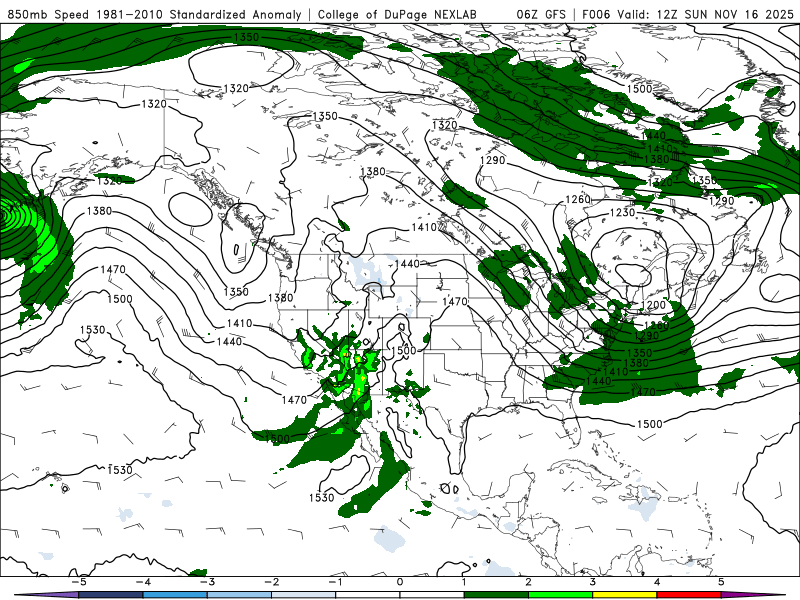Click the "F006 Valid: 12Z SUN NOV 16 2025" text
The width and height of the screenshot is (800, 600).
(x=688, y=14)
